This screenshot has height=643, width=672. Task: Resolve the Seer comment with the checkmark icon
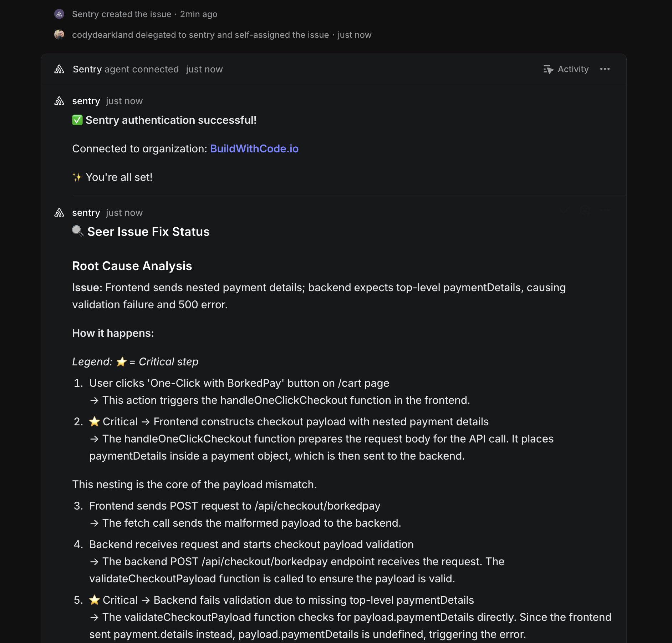(565, 210)
